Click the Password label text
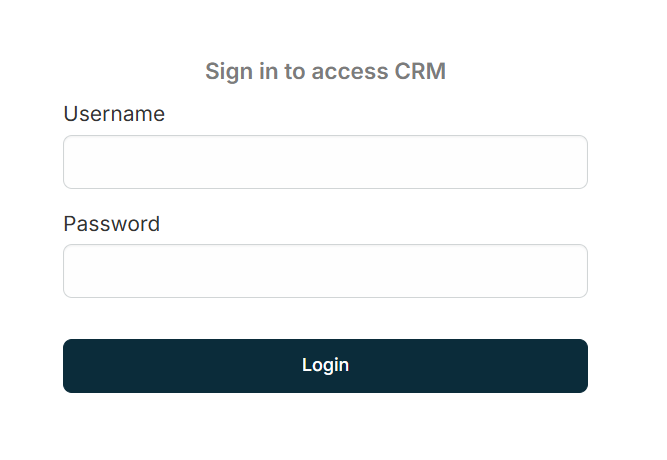The image size is (667, 460). [111, 223]
